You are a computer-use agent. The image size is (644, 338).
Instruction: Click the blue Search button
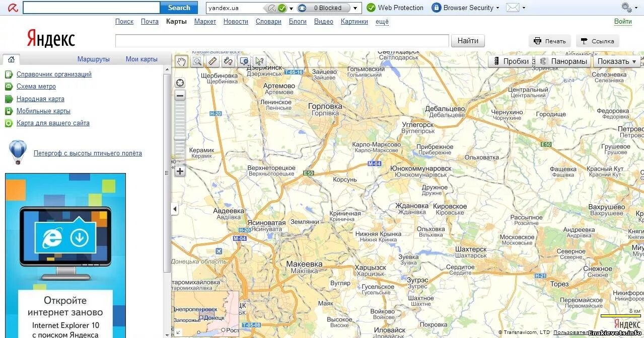click(179, 8)
